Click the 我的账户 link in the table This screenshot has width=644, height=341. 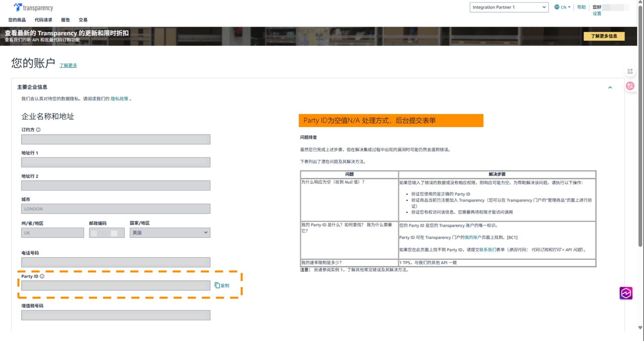click(x=473, y=237)
